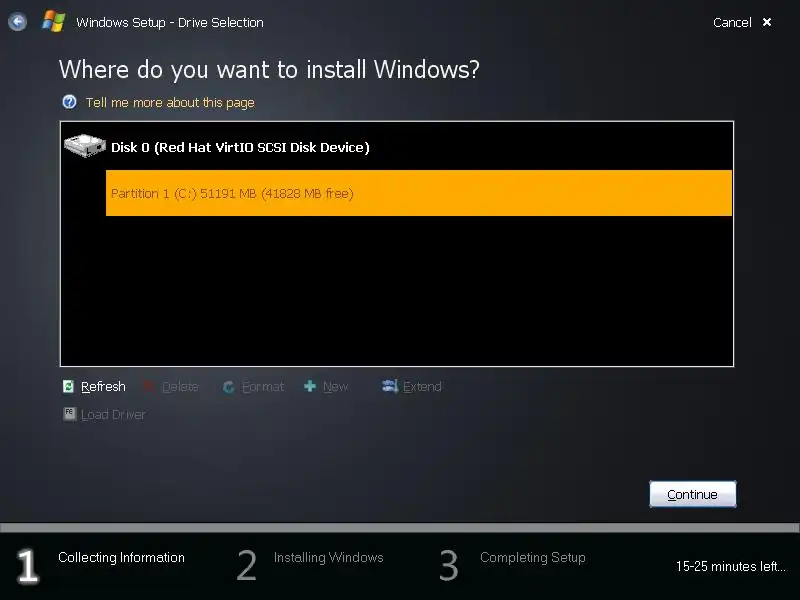Screen dimensions: 800x600
Task: Click the Windows flag logo icon
Action: pos(54,22)
